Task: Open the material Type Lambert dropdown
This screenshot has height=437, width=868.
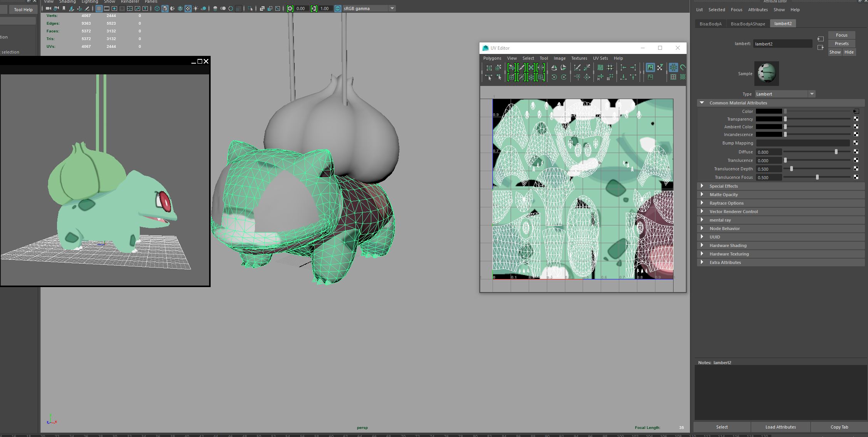Action: pos(785,94)
